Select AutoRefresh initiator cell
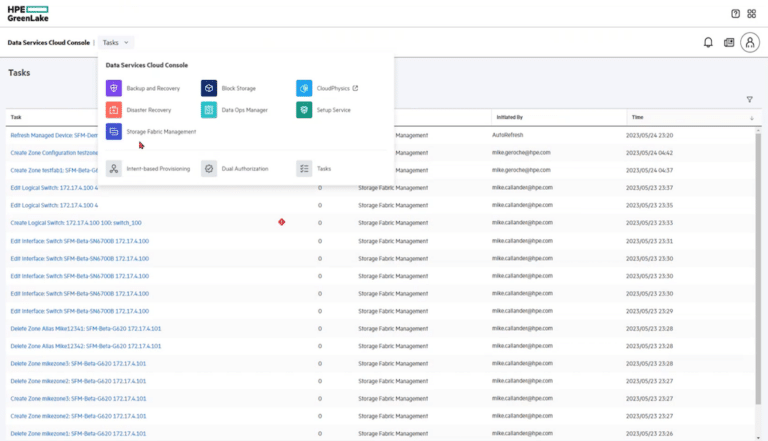Screen dimensions: 768x441 (x=507, y=135)
